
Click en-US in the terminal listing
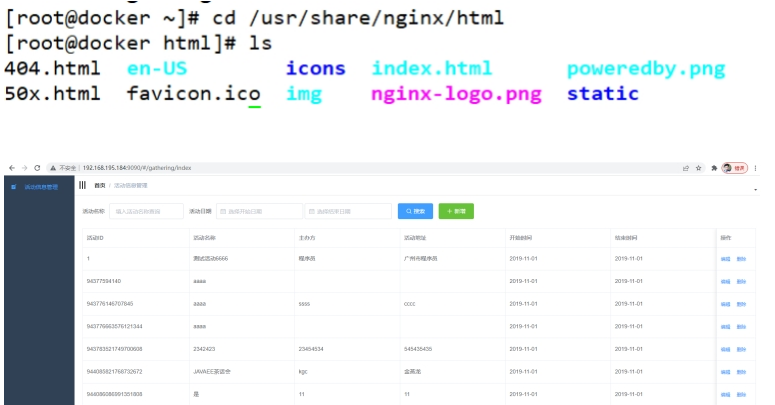click(x=157, y=68)
